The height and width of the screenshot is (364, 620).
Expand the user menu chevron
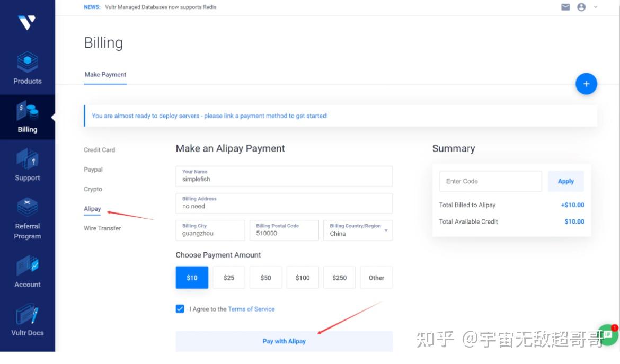coord(596,7)
